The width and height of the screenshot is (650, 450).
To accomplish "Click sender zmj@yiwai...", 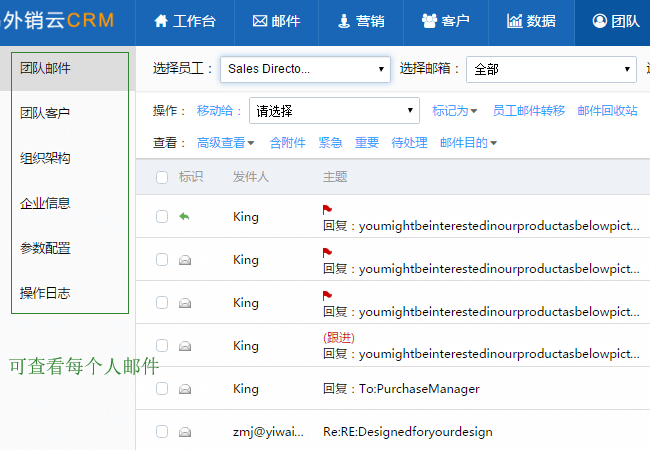I will coord(268,432).
